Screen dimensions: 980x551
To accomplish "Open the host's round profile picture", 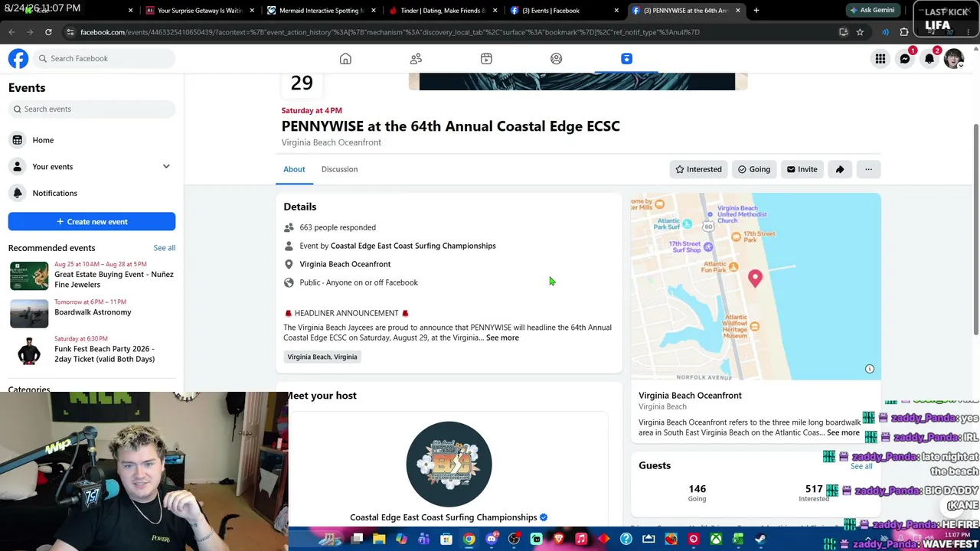I will tap(449, 464).
